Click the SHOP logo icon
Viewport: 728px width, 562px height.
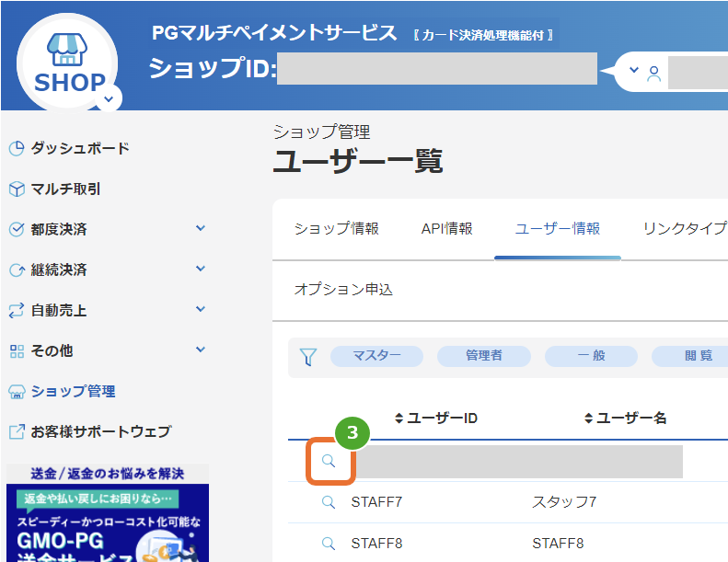tap(67, 63)
